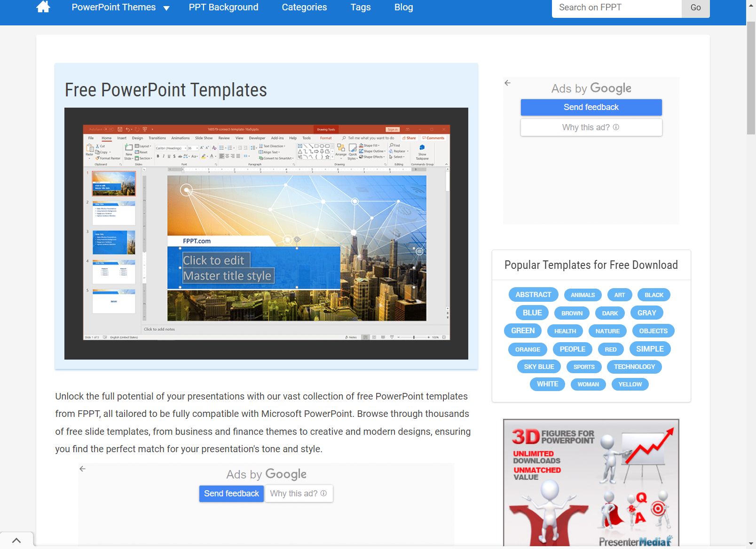Focus the Search on FPPT field

click(617, 8)
